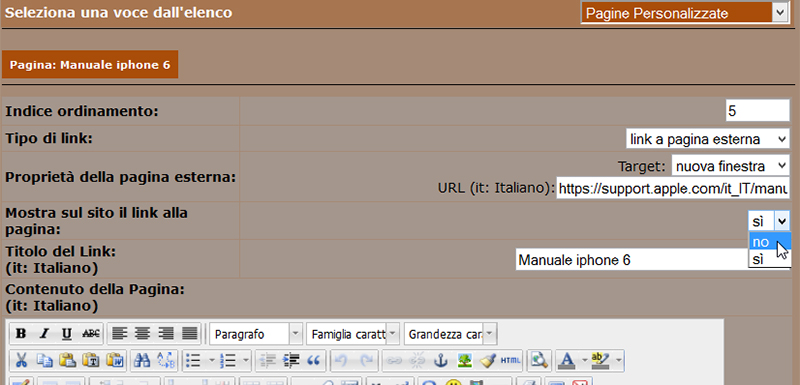Screen dimensions: 800x385
Task: Toggle bold formatting in the editor
Action: tap(21, 334)
